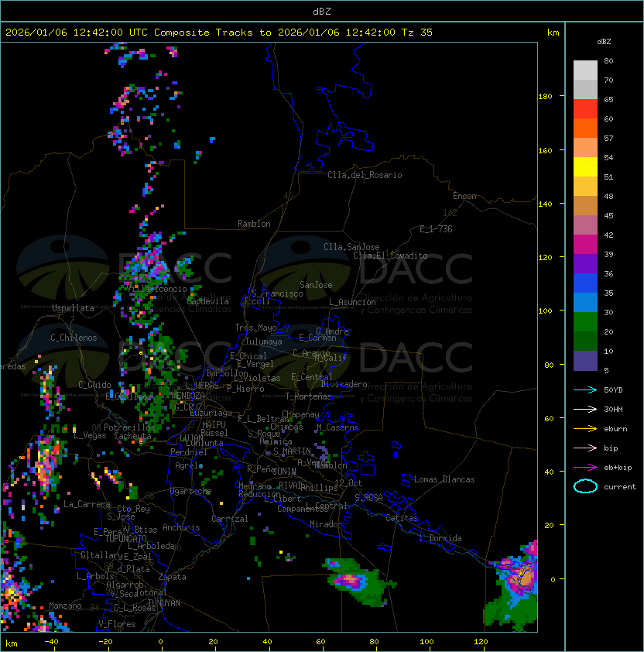Click the 'Villavicencio' map label
This screenshot has width=644, height=652.
156,289
